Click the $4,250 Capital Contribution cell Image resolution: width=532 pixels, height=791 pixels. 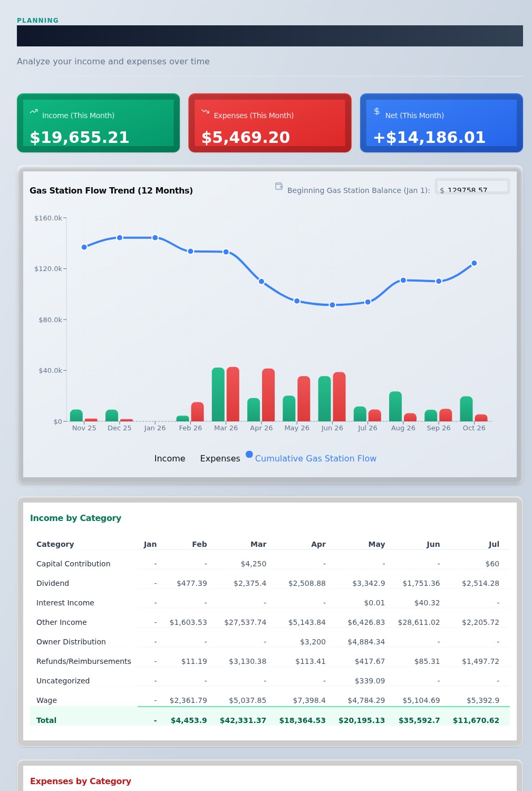254,564
